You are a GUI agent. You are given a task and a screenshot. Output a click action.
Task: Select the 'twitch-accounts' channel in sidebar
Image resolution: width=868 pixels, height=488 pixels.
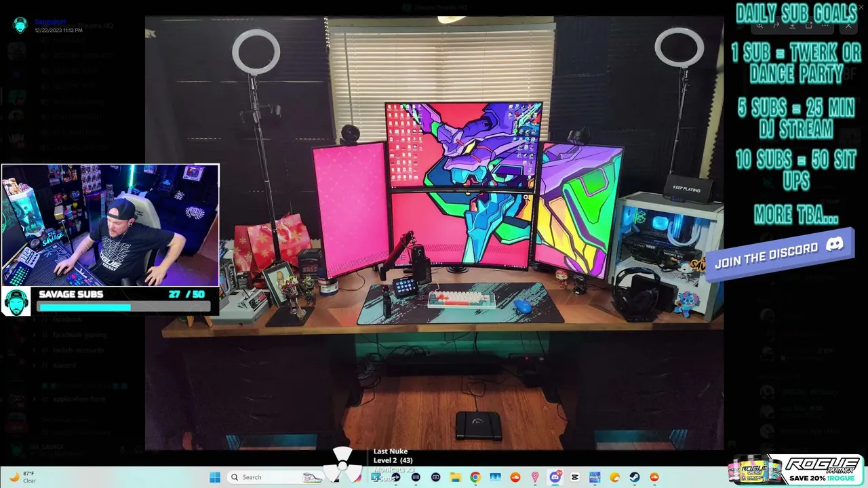pyautogui.click(x=79, y=350)
